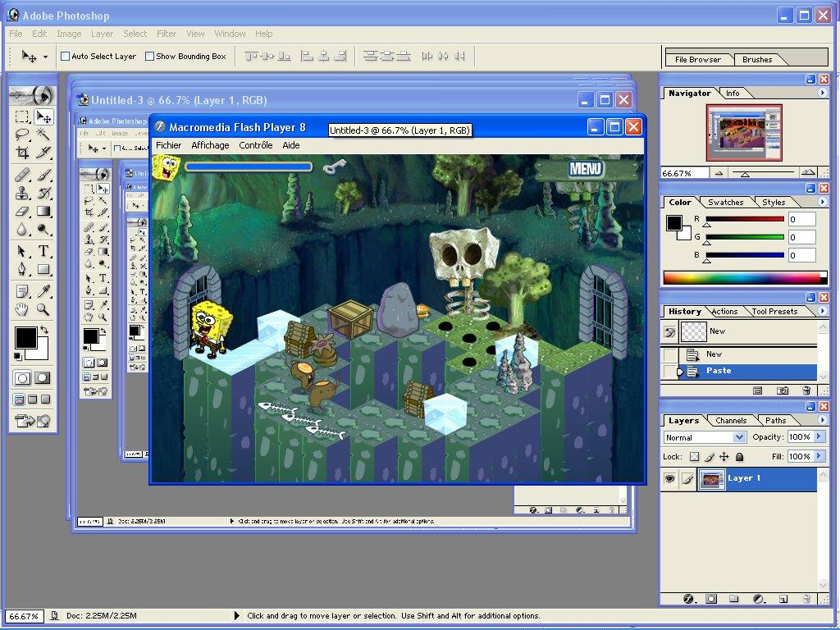Image resolution: width=840 pixels, height=630 pixels.
Task: Toggle lock transparent pixels in Layers panel
Action: tap(694, 457)
